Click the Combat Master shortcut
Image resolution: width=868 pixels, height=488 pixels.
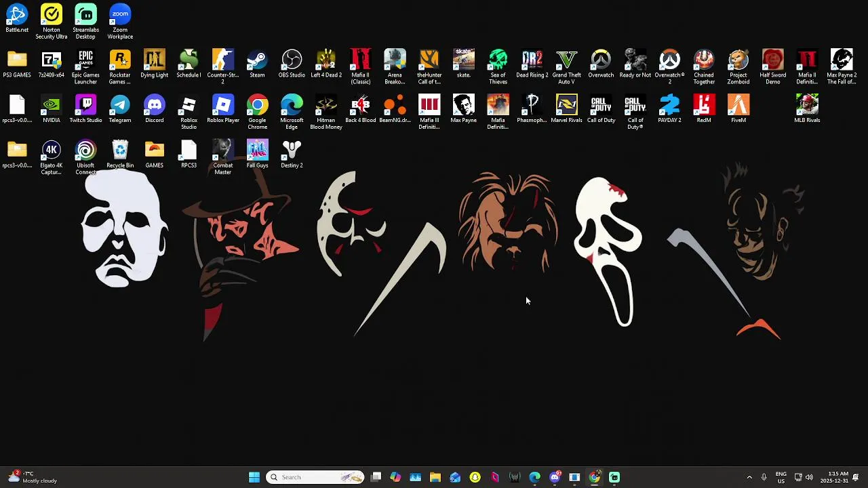223,158
